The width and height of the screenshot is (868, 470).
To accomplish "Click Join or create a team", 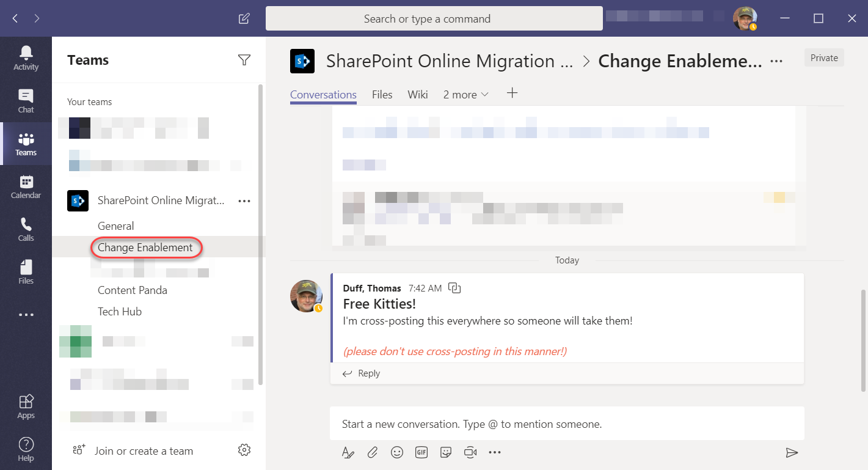I will point(144,450).
